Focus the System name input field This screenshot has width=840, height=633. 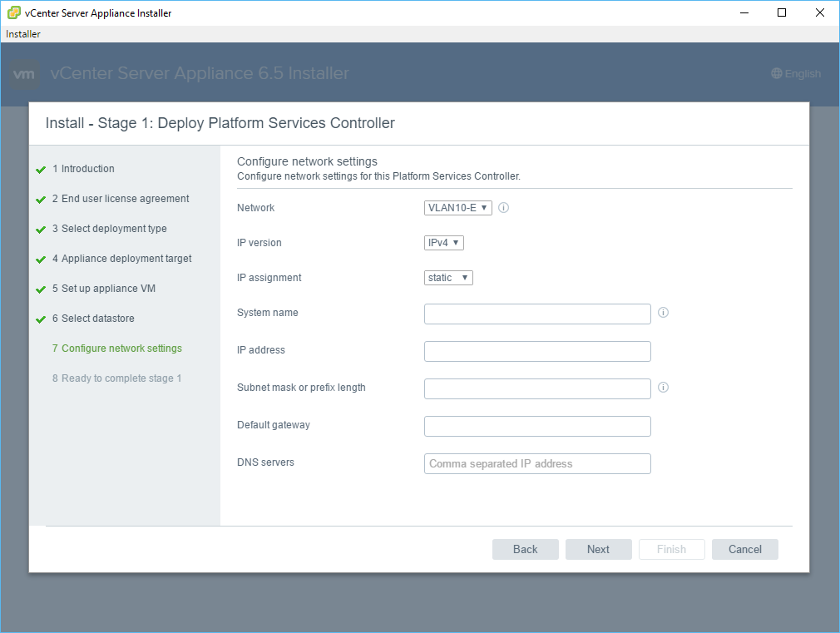pyautogui.click(x=537, y=314)
